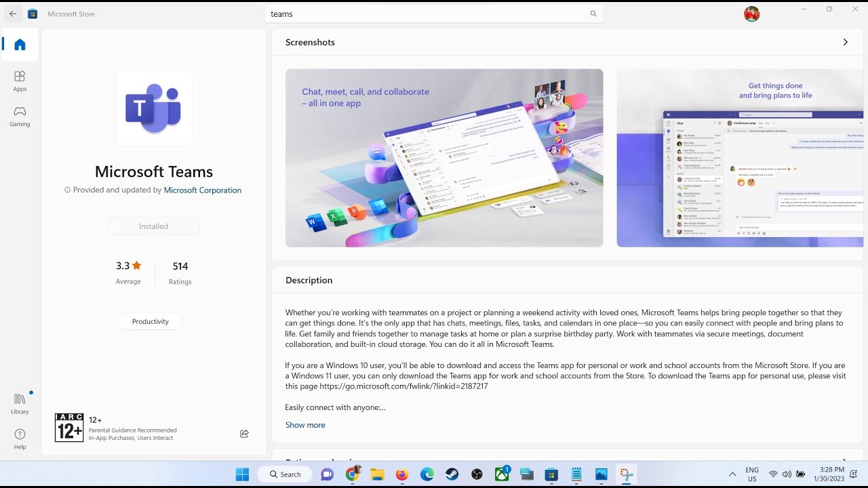This screenshot has width=868, height=488.
Task: Select the Productivity category tag
Action: coord(151,321)
